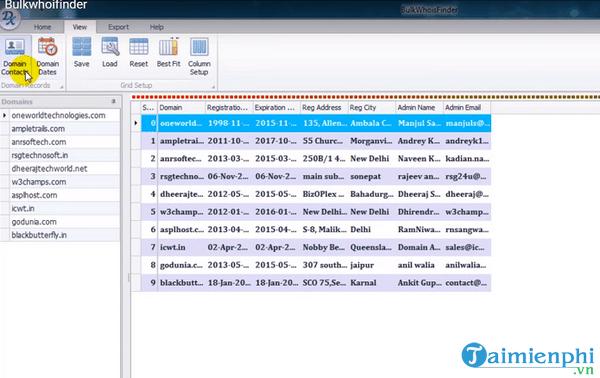Select asplhost.com in Domains list
Image resolution: width=600 pixels, height=378 pixels.
(x=64, y=195)
